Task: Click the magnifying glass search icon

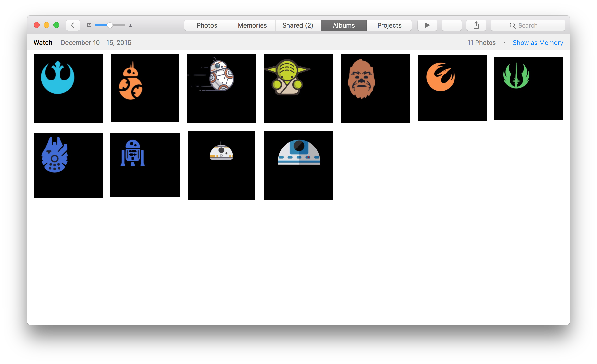Action: coord(513,25)
